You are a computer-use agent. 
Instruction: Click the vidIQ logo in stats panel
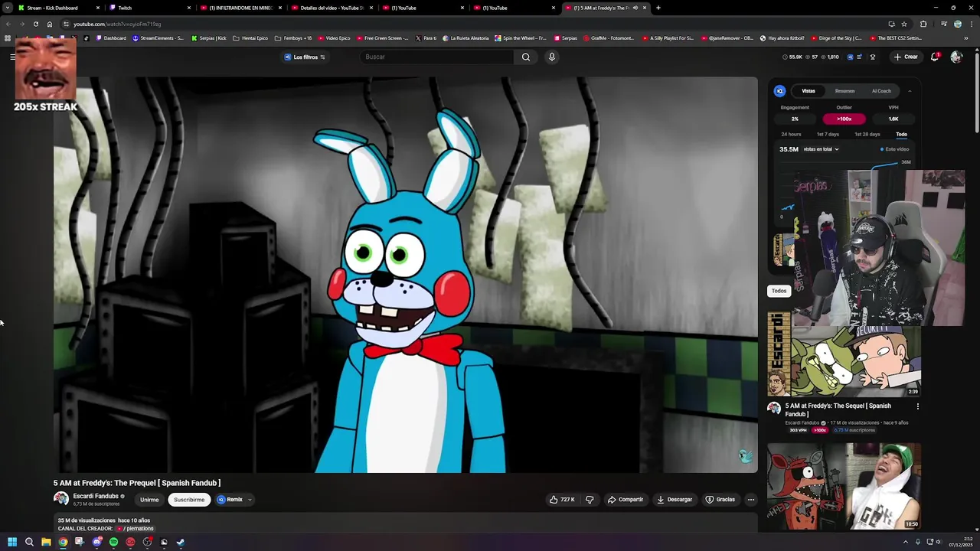pos(779,91)
